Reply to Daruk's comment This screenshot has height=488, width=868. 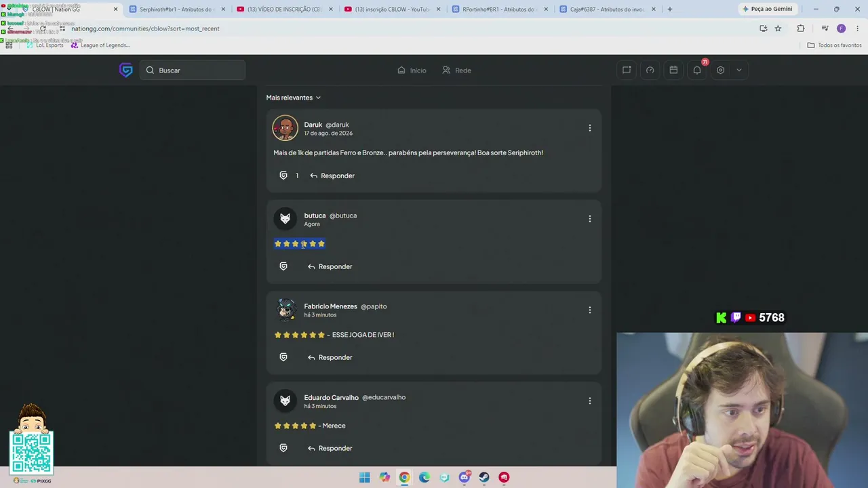332,176
